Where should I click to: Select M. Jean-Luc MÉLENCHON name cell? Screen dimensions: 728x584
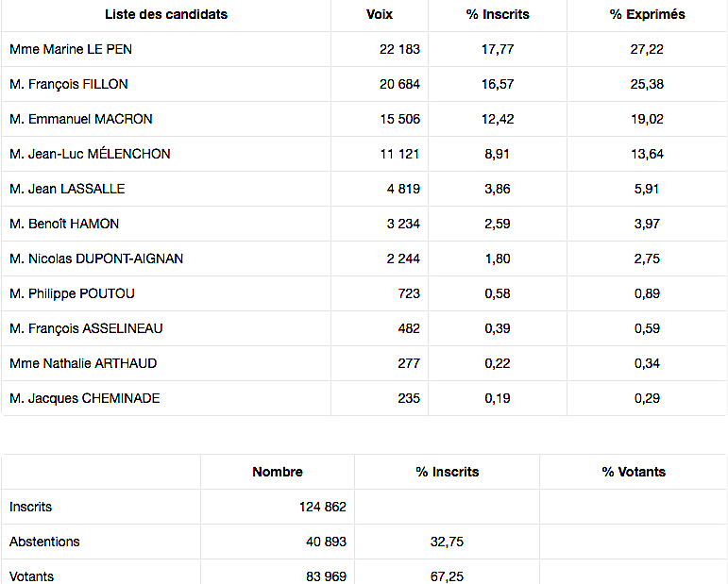pyautogui.click(x=90, y=154)
